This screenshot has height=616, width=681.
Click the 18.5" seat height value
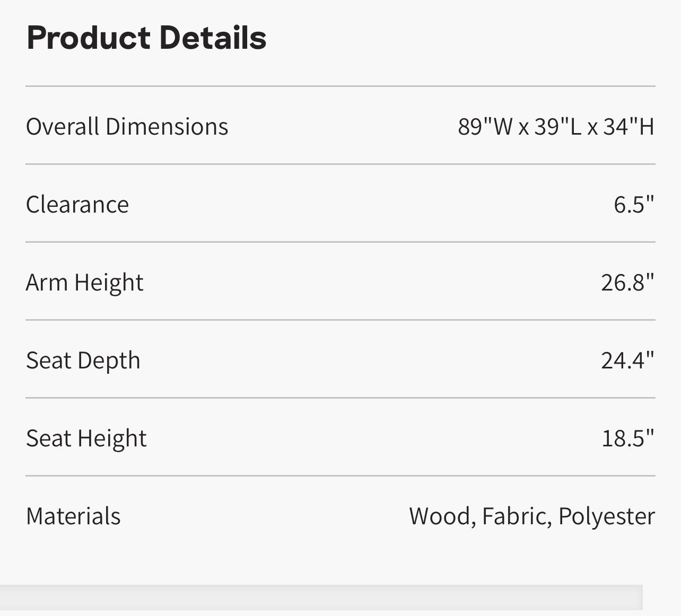627,438
